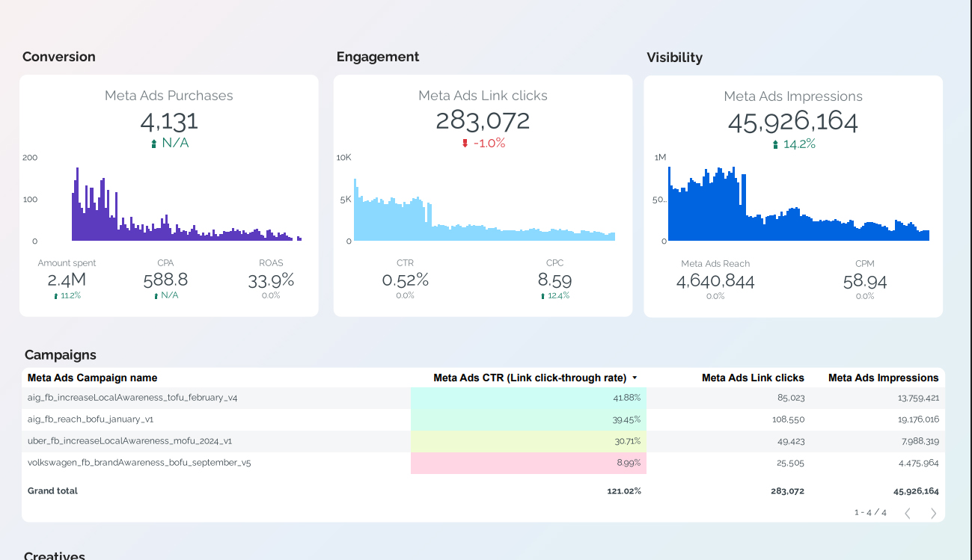
Task: Click the 49,423 link clicks cell
Action: 791,441
